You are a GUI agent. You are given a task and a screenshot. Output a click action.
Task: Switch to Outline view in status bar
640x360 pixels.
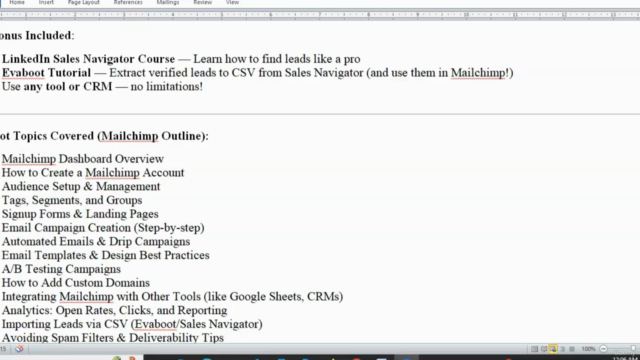(562, 349)
